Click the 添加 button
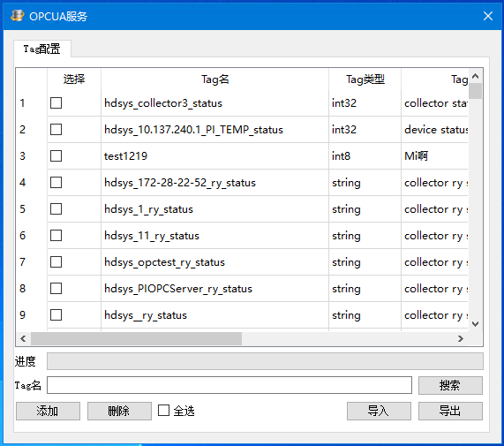 [48, 411]
